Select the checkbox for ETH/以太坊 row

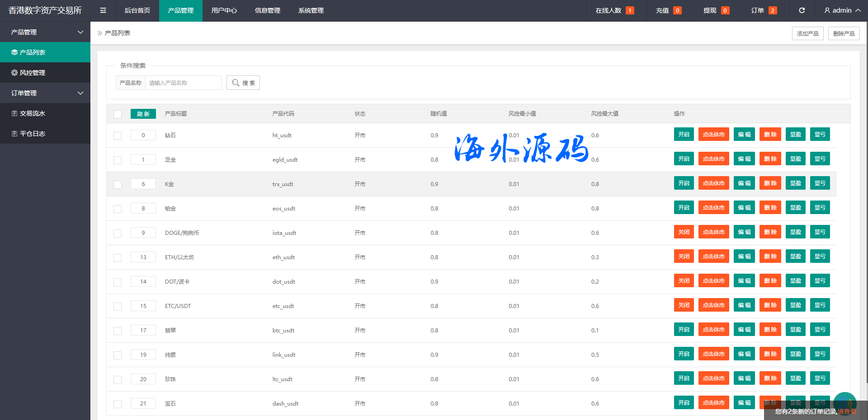click(x=118, y=257)
